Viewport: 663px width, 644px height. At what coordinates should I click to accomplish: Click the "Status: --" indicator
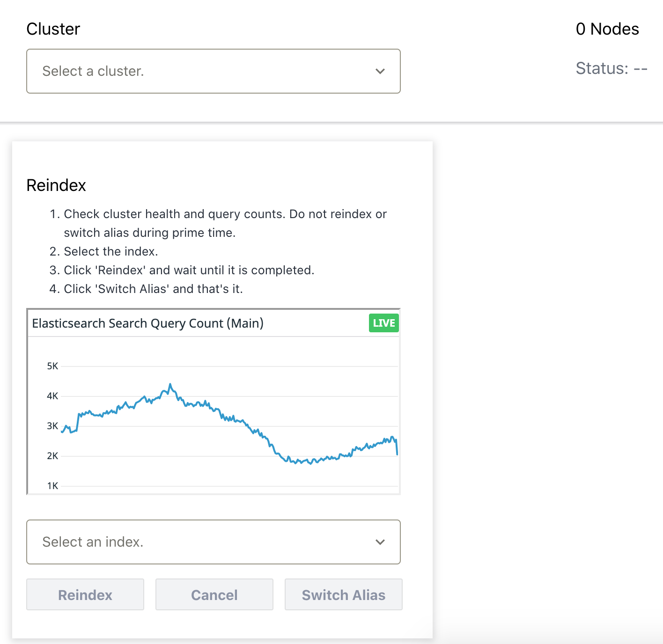tap(611, 68)
